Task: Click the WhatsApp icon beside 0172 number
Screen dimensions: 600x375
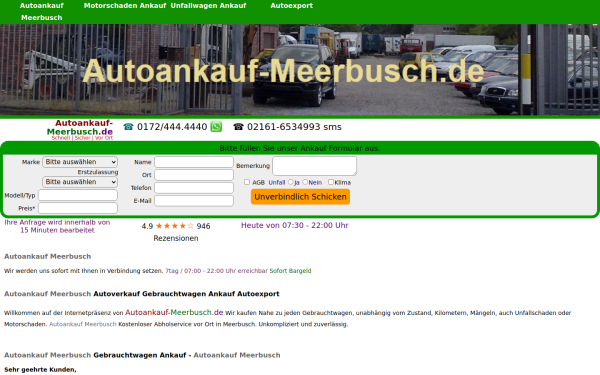Action: [216, 127]
